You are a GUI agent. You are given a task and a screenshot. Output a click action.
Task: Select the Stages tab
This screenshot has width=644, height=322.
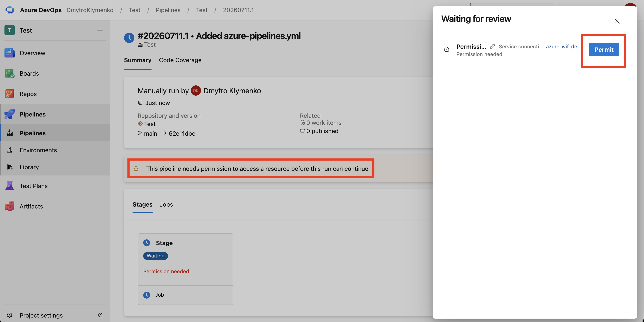pos(142,204)
